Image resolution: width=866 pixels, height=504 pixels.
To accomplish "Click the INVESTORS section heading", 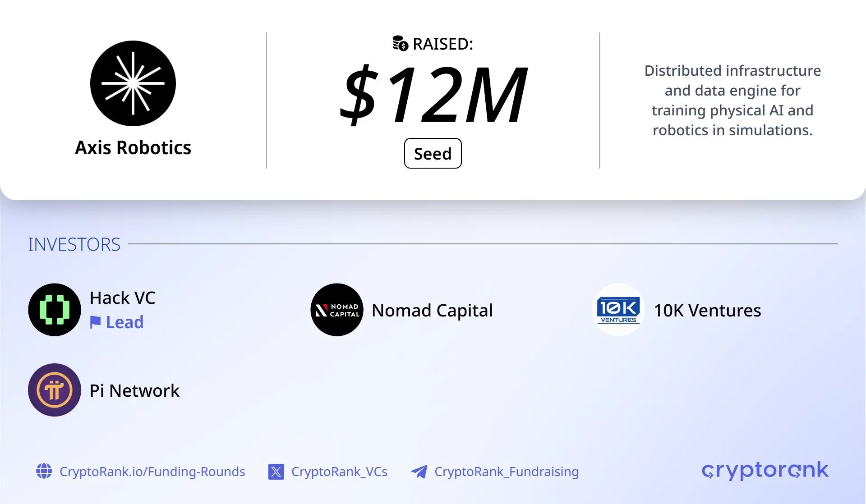I will pyautogui.click(x=74, y=244).
